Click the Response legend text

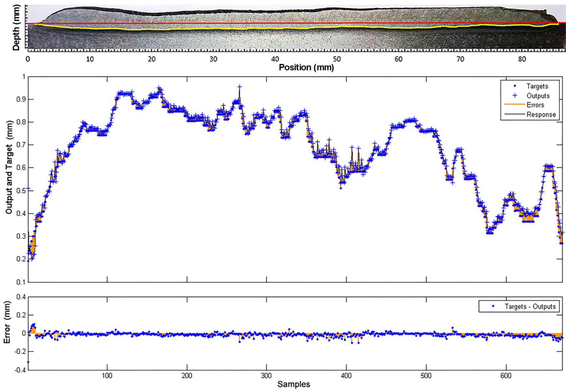tap(541, 115)
